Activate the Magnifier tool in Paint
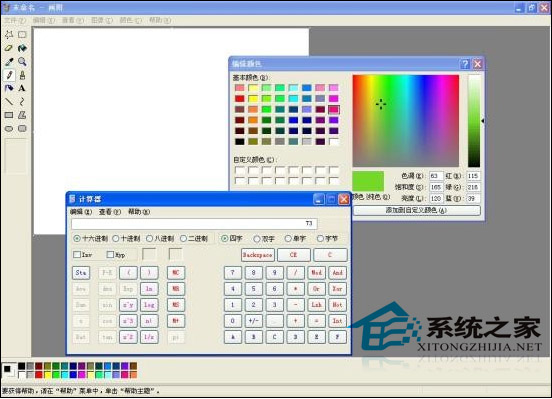 (22, 62)
